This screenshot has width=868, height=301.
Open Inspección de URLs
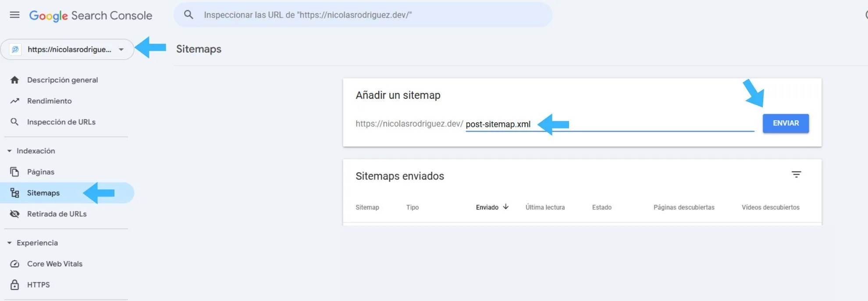tap(61, 122)
